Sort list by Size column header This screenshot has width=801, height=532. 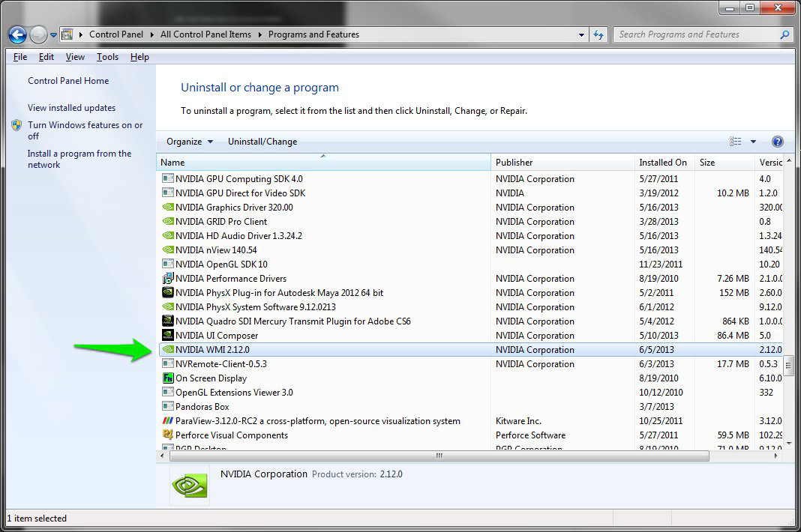tap(724, 163)
